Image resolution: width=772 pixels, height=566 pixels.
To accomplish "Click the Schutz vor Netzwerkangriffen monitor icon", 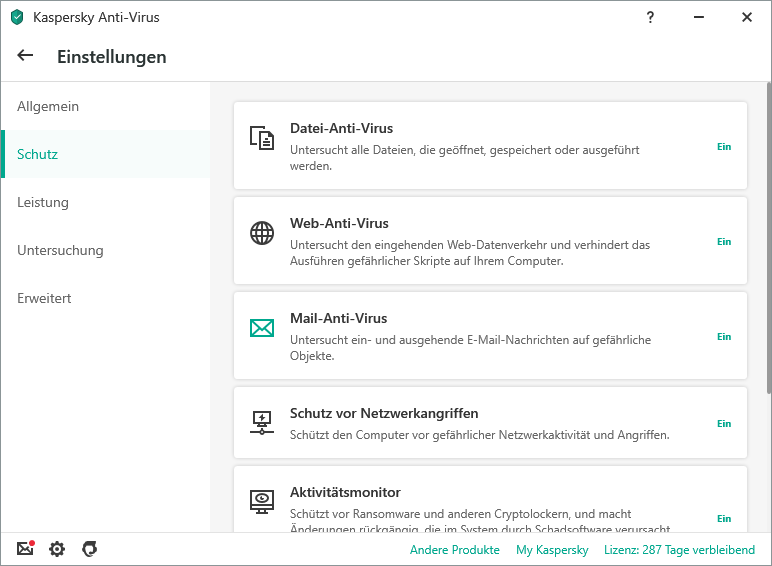I will click(261, 422).
